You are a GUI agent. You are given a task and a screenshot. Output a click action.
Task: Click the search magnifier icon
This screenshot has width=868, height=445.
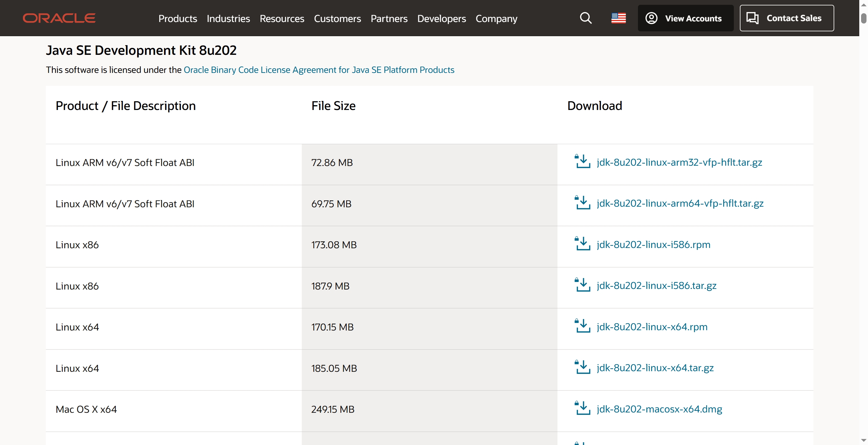coord(586,18)
